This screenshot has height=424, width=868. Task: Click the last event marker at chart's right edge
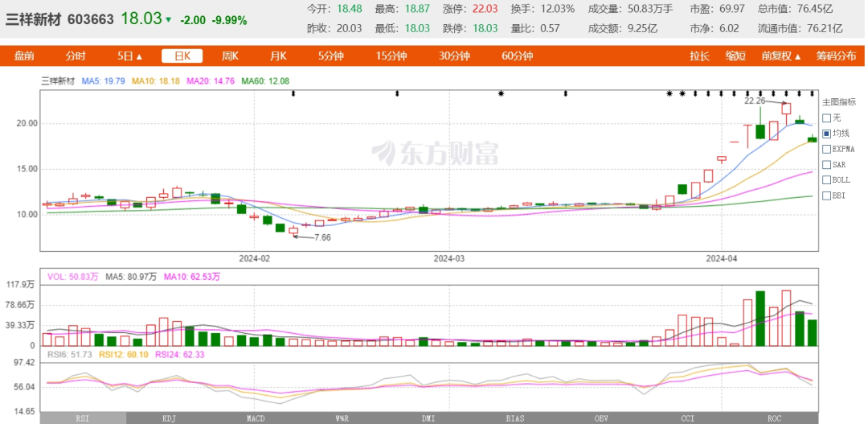coord(813,94)
